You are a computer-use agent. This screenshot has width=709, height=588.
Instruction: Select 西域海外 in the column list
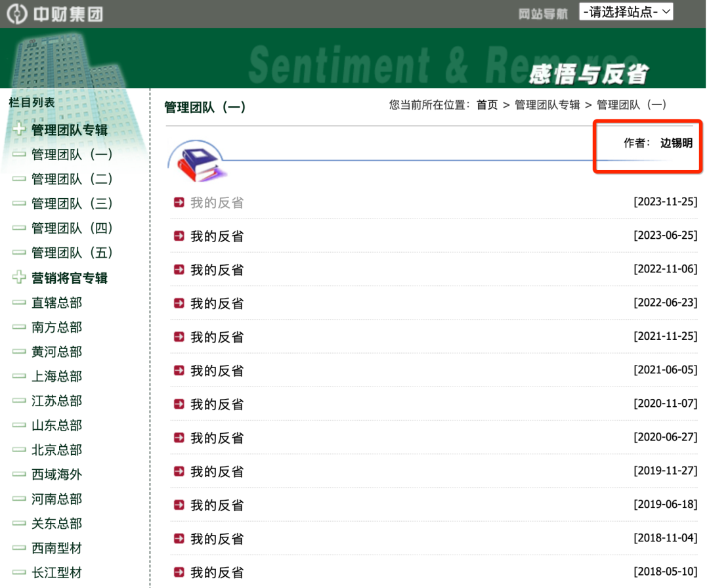click(x=56, y=474)
